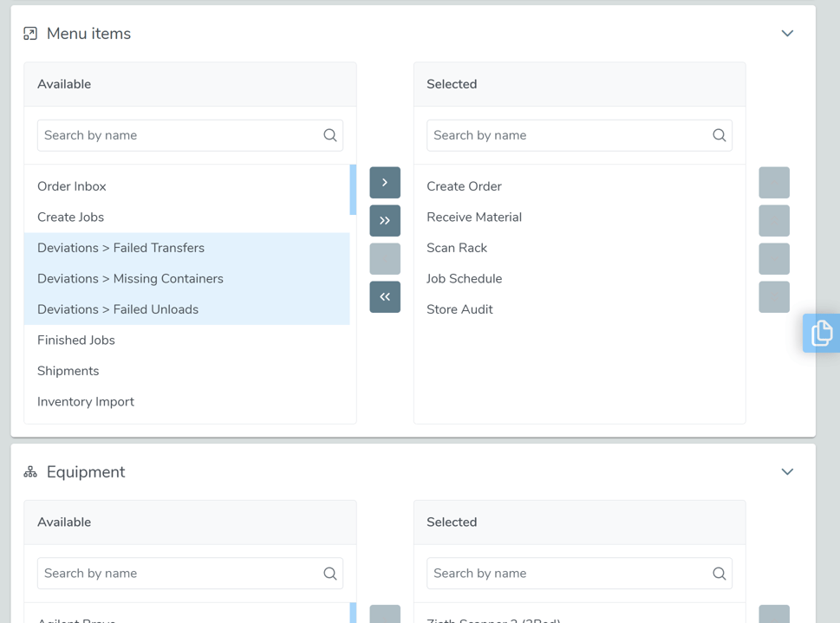Click the move all left double-arrow button

pyautogui.click(x=385, y=296)
